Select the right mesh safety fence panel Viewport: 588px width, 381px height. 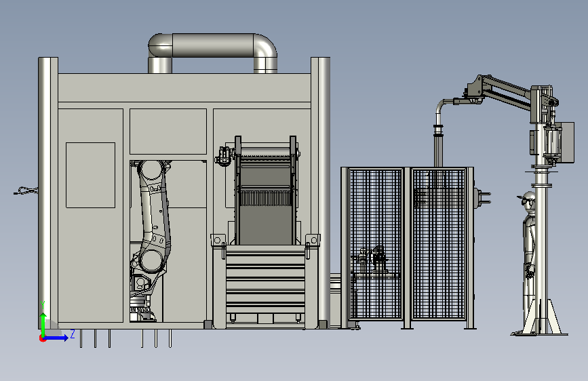pos(438,245)
